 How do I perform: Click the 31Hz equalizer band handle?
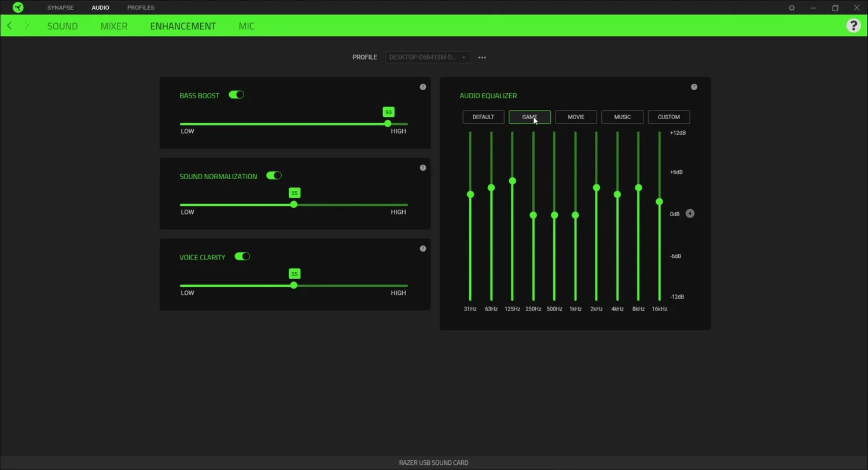coord(470,194)
